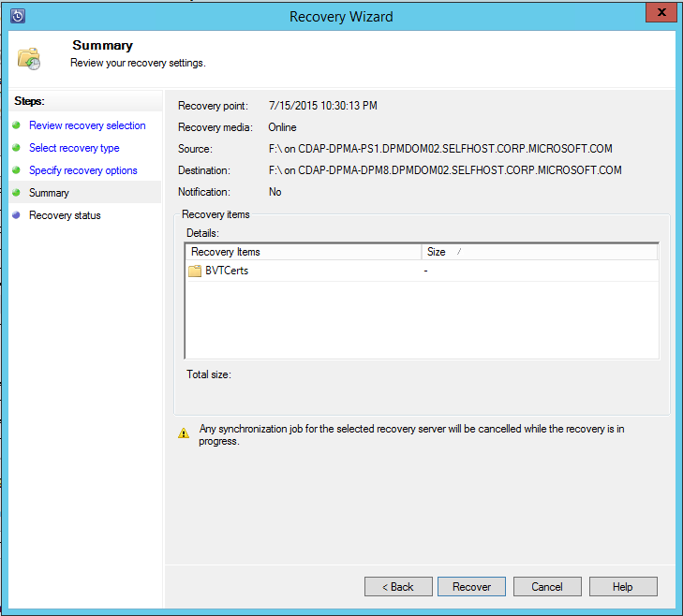Click the Destination path CDAP-DPMA-DPM8 text

tap(445, 170)
